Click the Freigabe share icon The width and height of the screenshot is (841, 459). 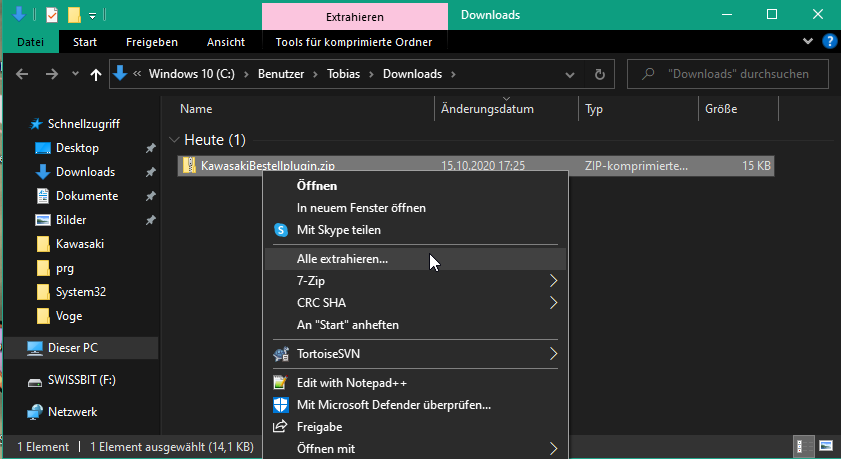coord(280,427)
